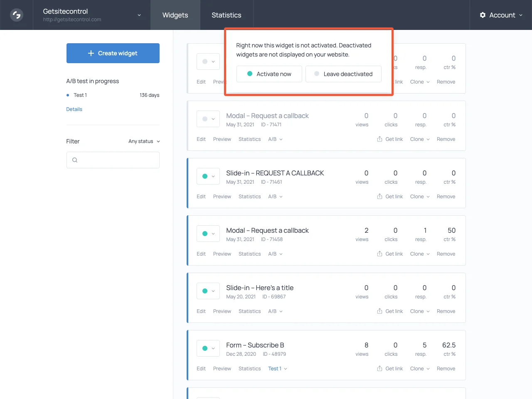Screen dimensions: 532x399
Task: Preview Modal widget ID 71458
Action: tap(222, 254)
